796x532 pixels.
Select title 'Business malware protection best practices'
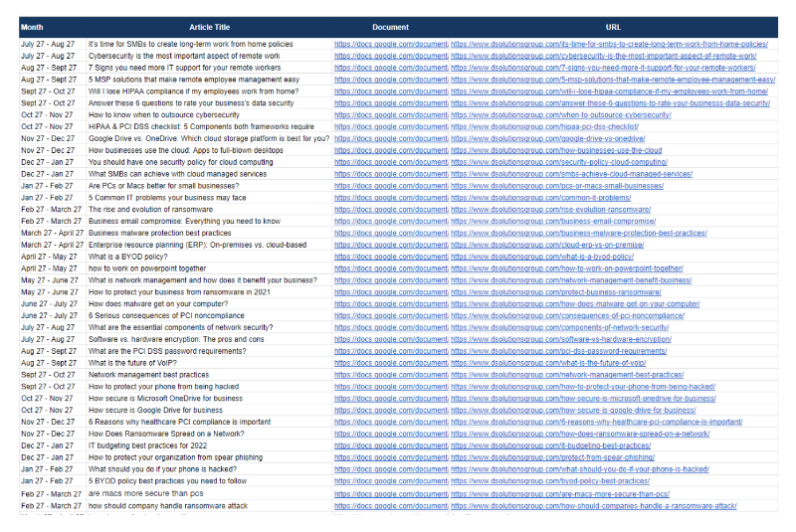click(160, 234)
